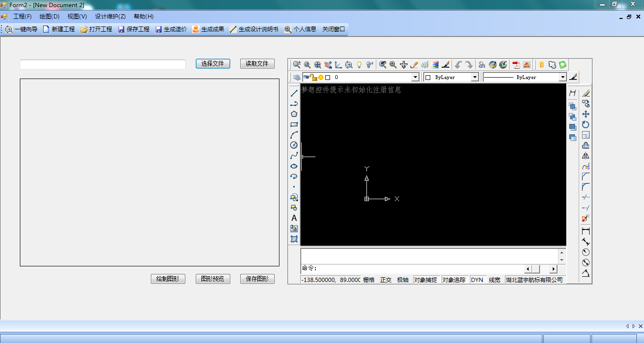The height and width of the screenshot is (343, 644).
Task: Click the Undo arrow icon
Action: [x=458, y=65]
